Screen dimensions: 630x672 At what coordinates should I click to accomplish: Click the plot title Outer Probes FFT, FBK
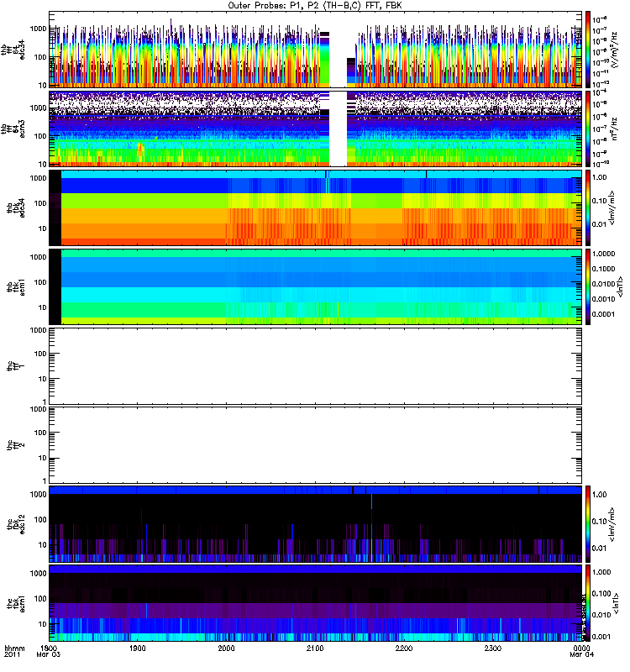(315, 5)
